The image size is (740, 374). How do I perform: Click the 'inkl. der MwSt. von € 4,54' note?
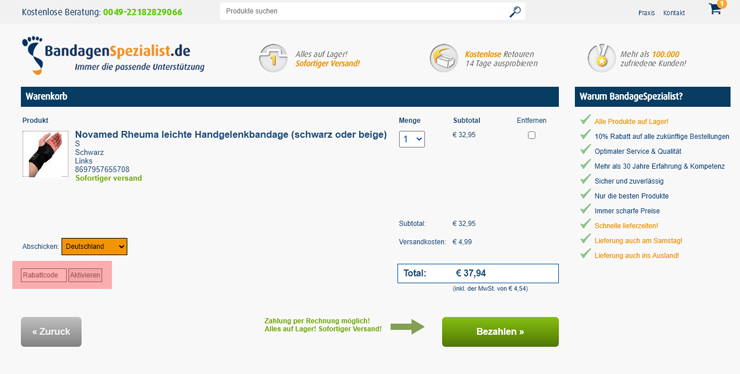coord(490,289)
